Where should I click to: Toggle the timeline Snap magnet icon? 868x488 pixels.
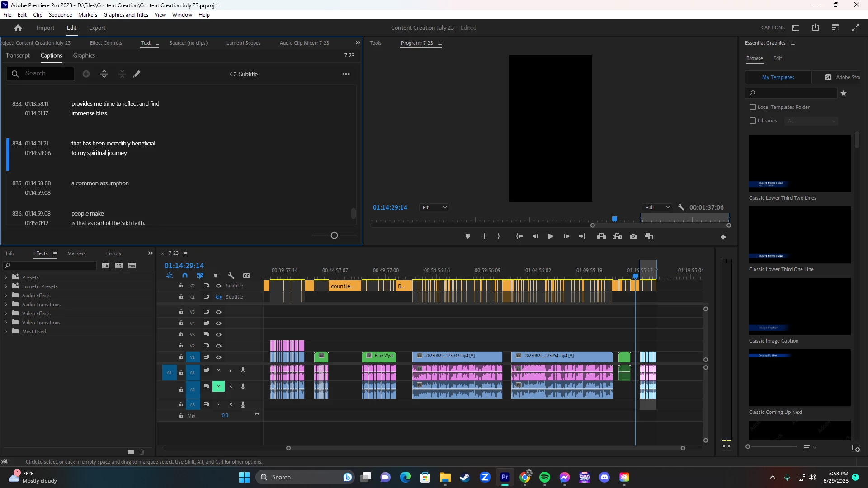tap(185, 276)
